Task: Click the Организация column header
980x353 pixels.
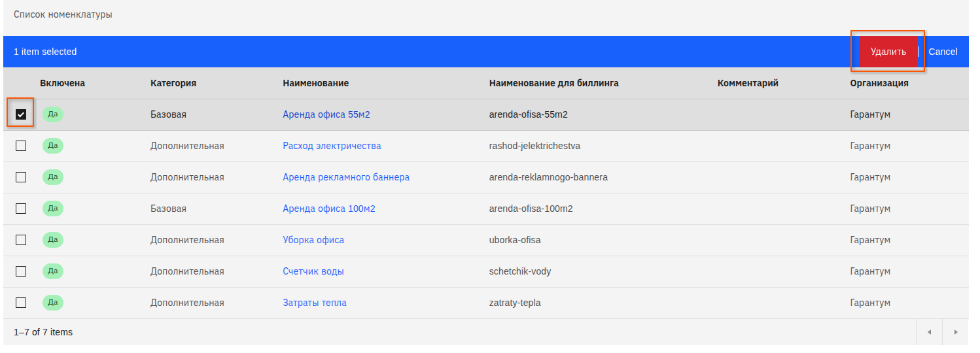Action: pyautogui.click(x=879, y=83)
